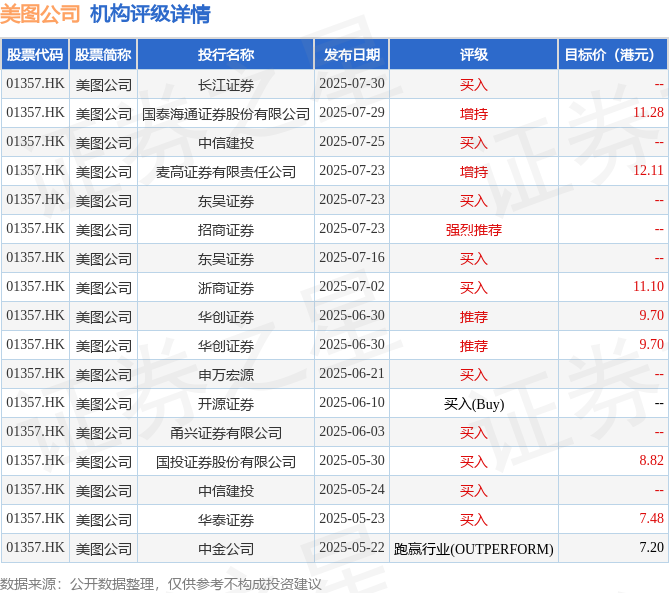669x593 pixels.
Task: Click the 美图公司 title text
Action: pyautogui.click(x=40, y=14)
